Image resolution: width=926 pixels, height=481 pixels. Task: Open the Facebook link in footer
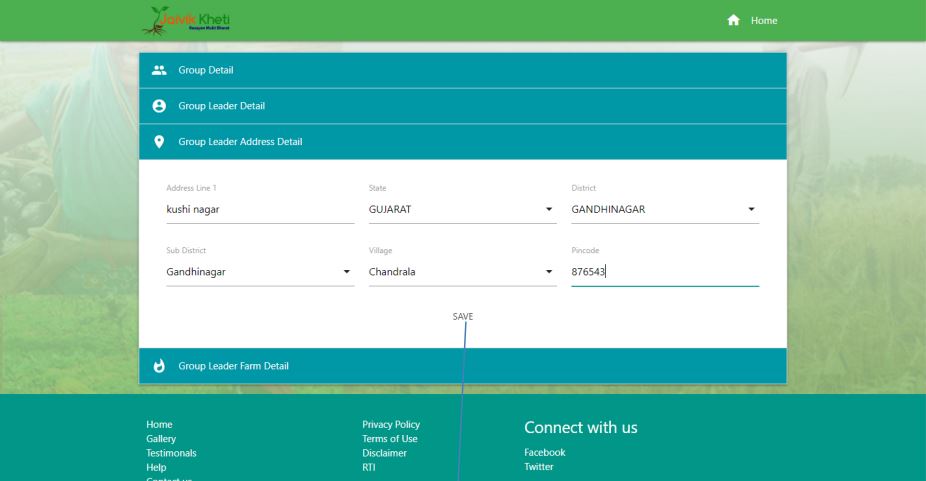(x=544, y=453)
